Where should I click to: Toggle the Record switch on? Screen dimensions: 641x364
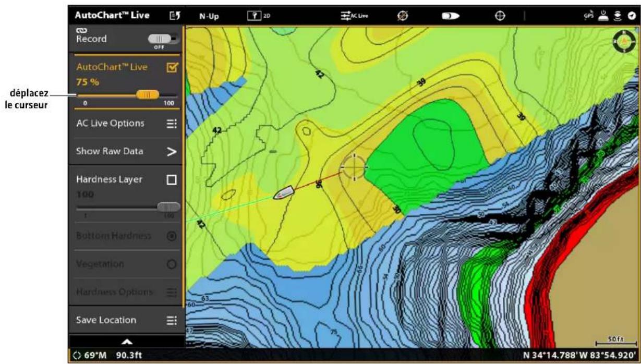163,39
